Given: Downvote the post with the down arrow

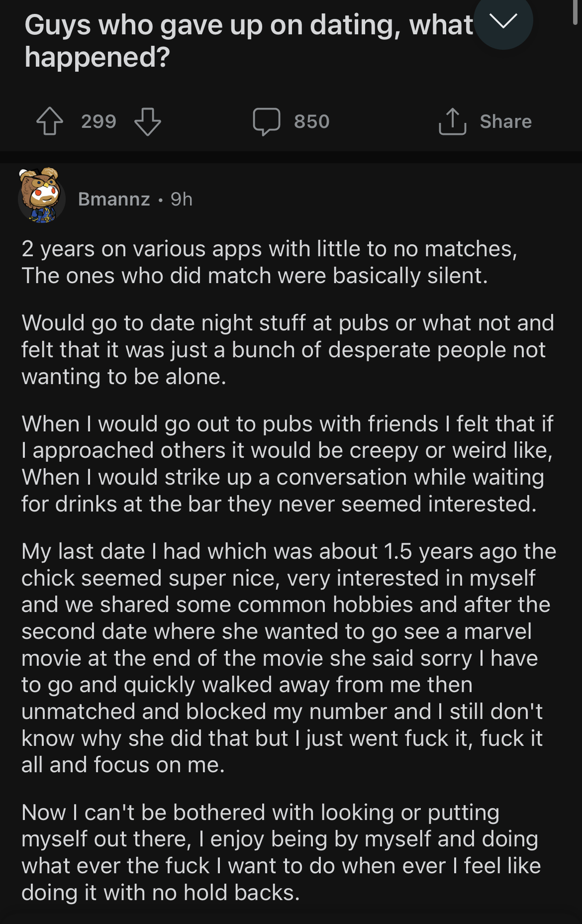Looking at the screenshot, I should click(148, 121).
